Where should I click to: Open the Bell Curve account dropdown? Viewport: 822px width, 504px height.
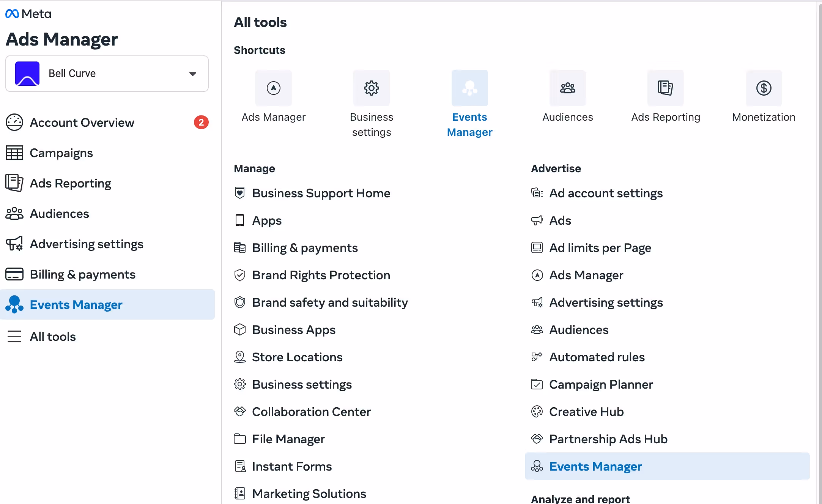coord(107,74)
